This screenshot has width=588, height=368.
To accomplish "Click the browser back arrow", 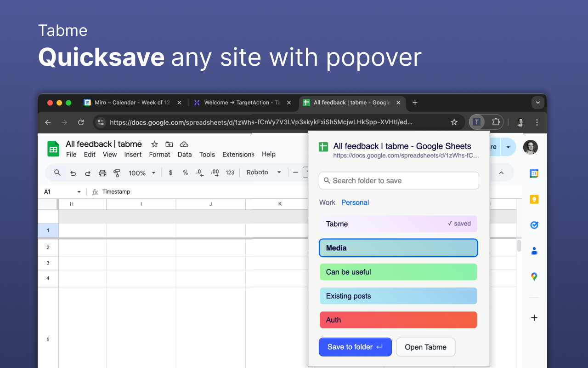I will point(48,122).
